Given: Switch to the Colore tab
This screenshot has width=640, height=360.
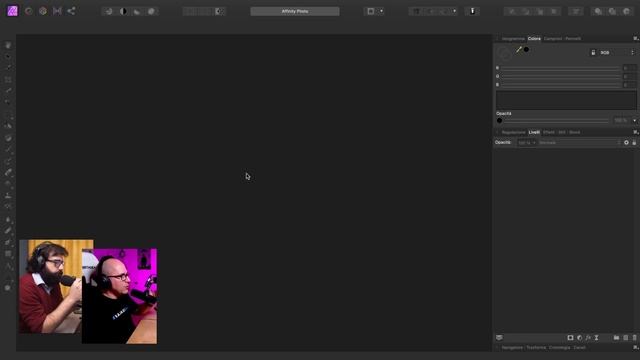Looking at the screenshot, I should point(534,39).
